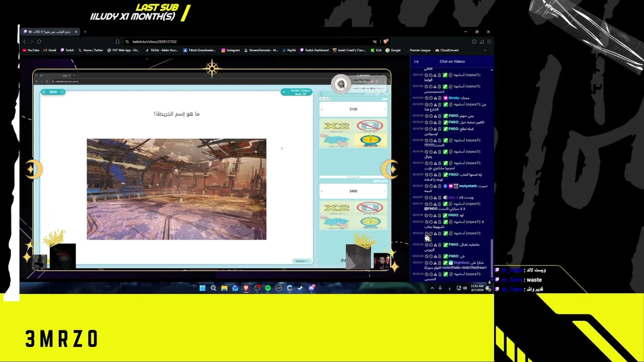Use the X2 card for the 3100 team
The width and height of the screenshot is (644, 362).
[337, 126]
